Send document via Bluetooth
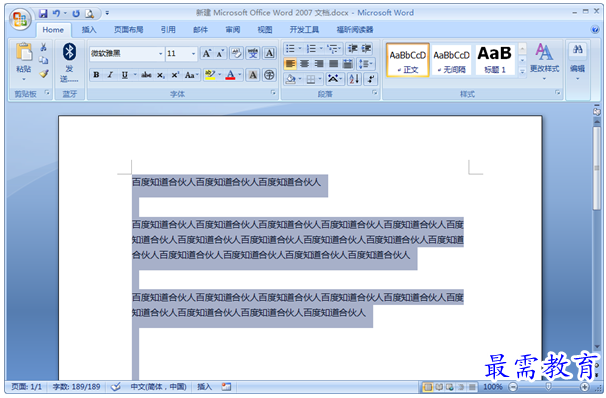Screen dimensions: 606x398 tap(69, 62)
